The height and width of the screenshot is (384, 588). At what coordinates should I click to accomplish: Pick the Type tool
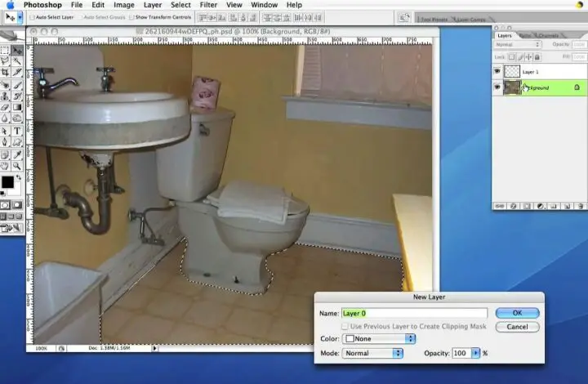(18, 131)
